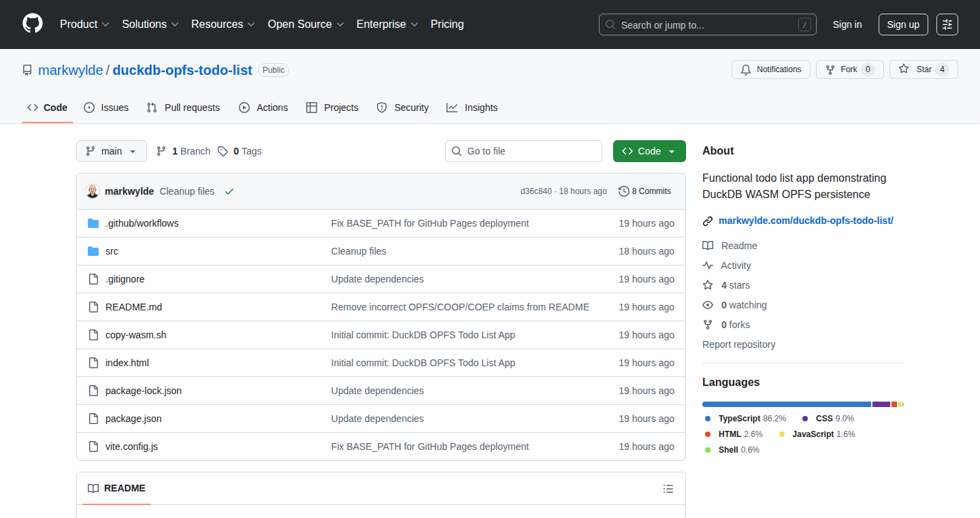This screenshot has width=980, height=518.
Task: Click the bell icon in Notifications button
Action: (x=746, y=69)
